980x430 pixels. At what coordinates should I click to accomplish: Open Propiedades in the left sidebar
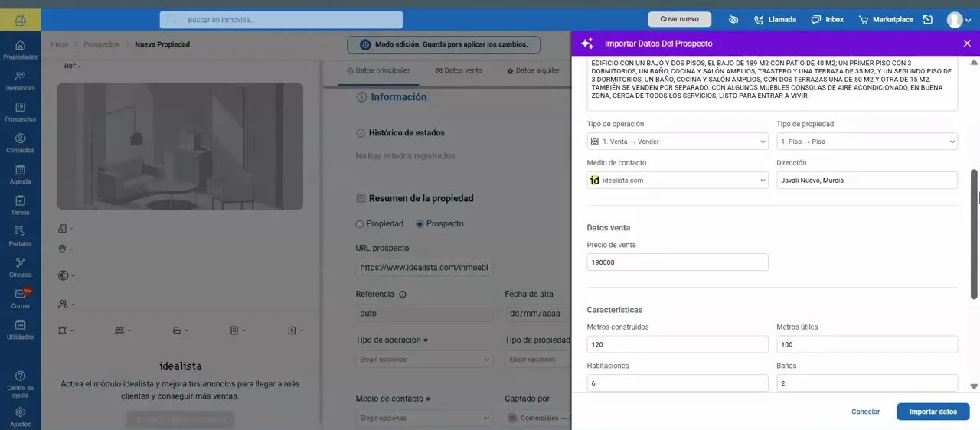click(x=20, y=50)
